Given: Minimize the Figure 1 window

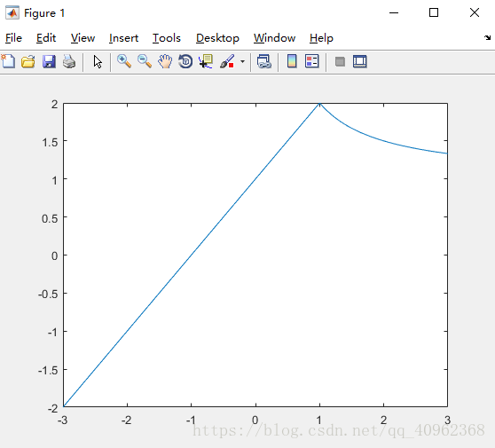Looking at the screenshot, I should [x=394, y=13].
